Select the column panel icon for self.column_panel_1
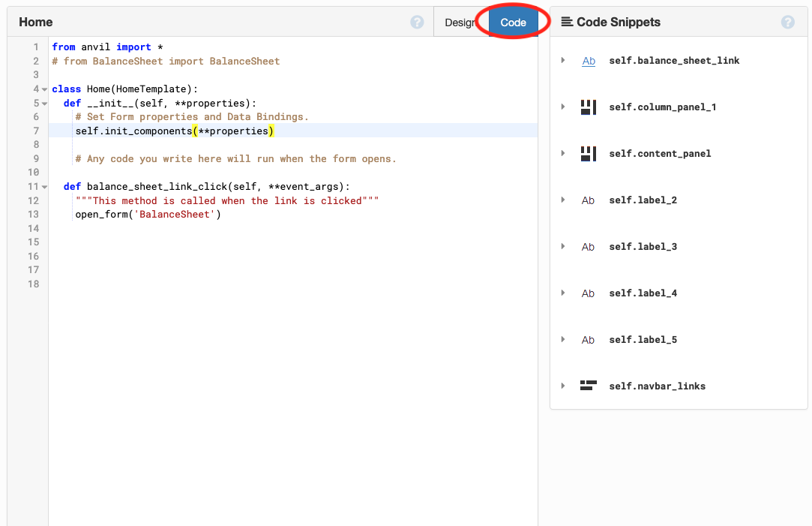 589,107
